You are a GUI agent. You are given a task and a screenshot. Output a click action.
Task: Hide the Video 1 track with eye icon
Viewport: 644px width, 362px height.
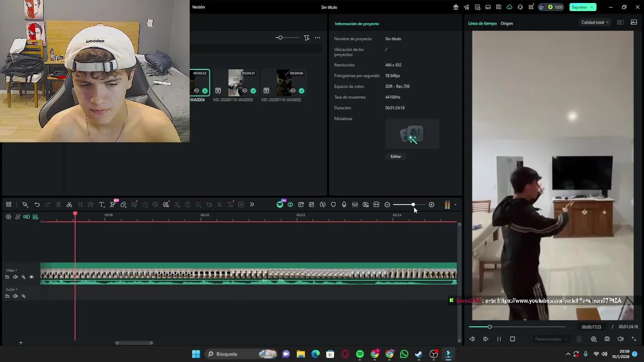pyautogui.click(x=31, y=277)
